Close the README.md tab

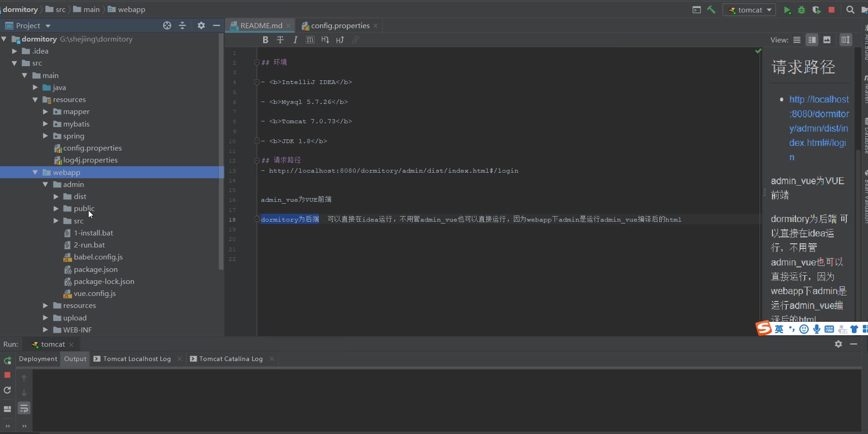[x=289, y=25]
